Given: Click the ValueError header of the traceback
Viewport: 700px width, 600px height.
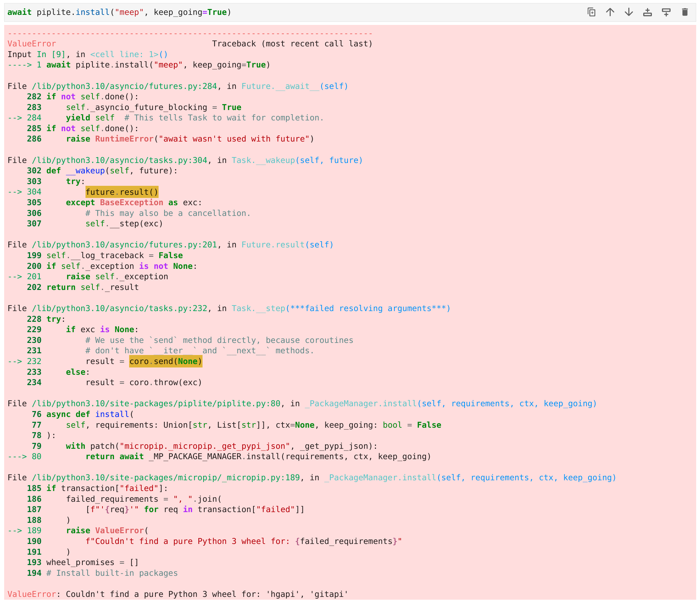Looking at the screenshot, I should pyautogui.click(x=32, y=44).
